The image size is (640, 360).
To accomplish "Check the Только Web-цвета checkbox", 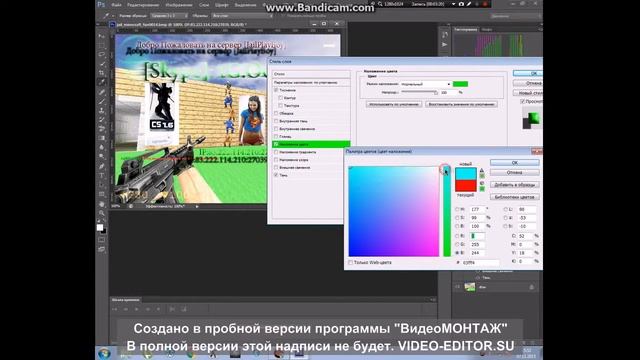I will (x=350, y=262).
